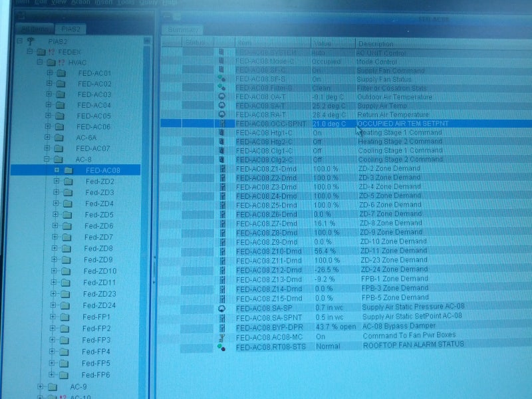Screen dimensions: 532x399
Task: Click the sensor icon for FED-AC08.OA-T row
Action: 222,96
